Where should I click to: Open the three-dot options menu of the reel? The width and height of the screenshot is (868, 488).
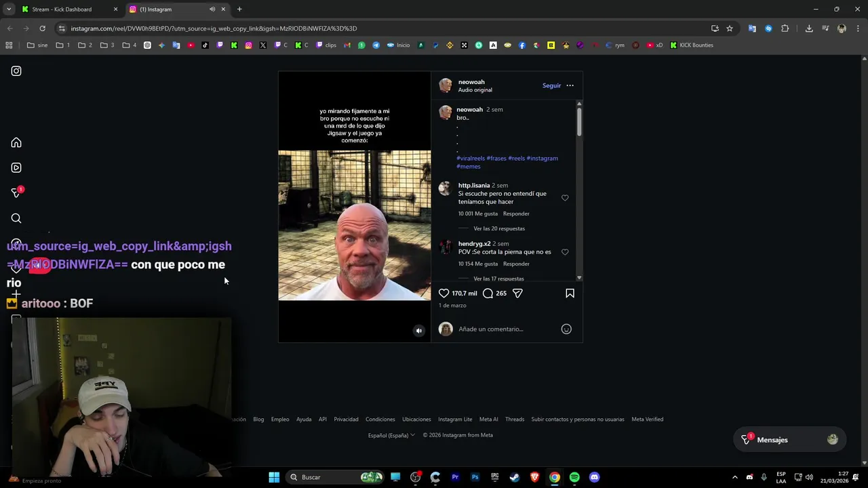pos(570,85)
